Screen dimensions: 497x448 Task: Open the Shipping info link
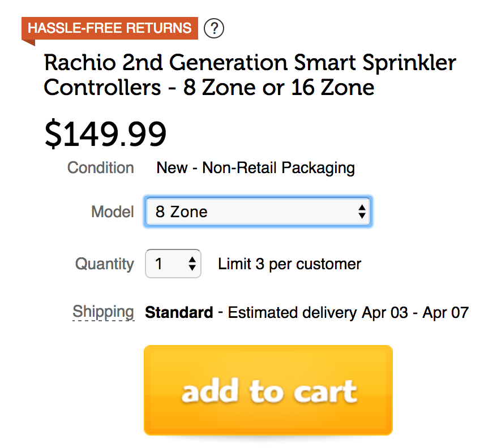pos(103,312)
